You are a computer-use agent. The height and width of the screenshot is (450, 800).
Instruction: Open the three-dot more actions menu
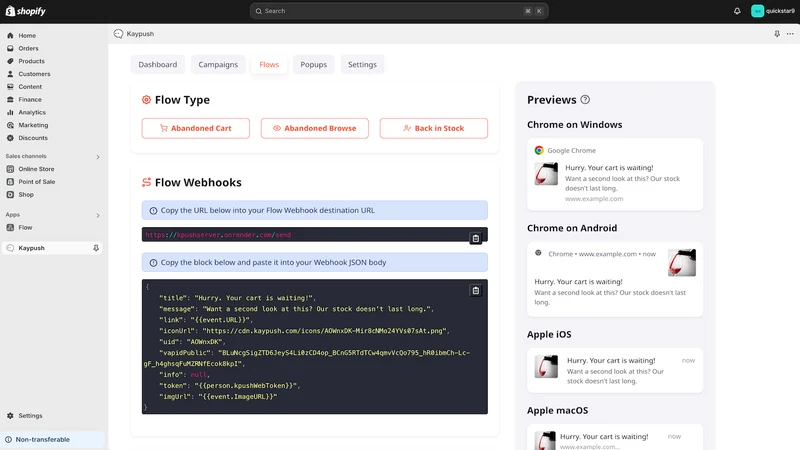click(790, 34)
